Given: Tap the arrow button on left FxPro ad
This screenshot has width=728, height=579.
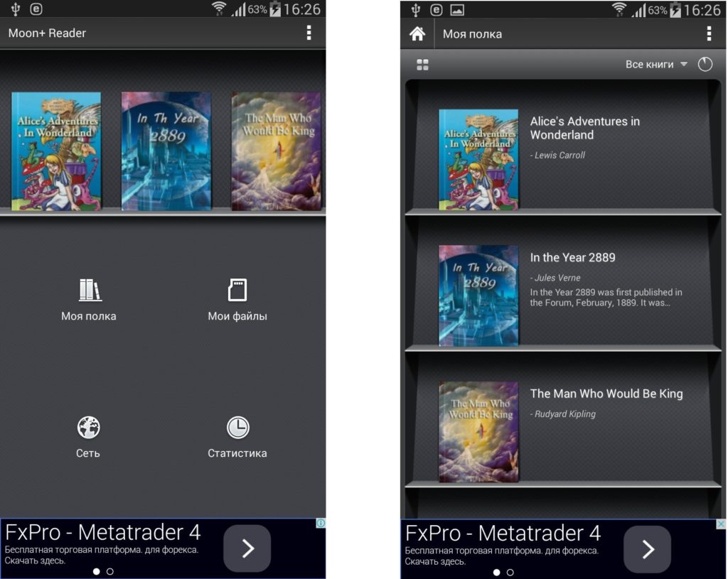Looking at the screenshot, I should pyautogui.click(x=247, y=548).
